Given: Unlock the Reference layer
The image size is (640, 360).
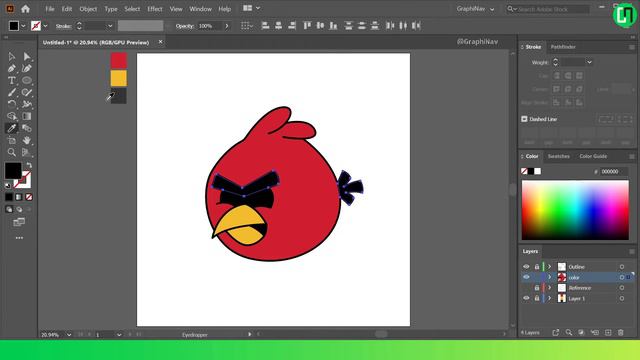Looking at the screenshot, I should [537, 288].
